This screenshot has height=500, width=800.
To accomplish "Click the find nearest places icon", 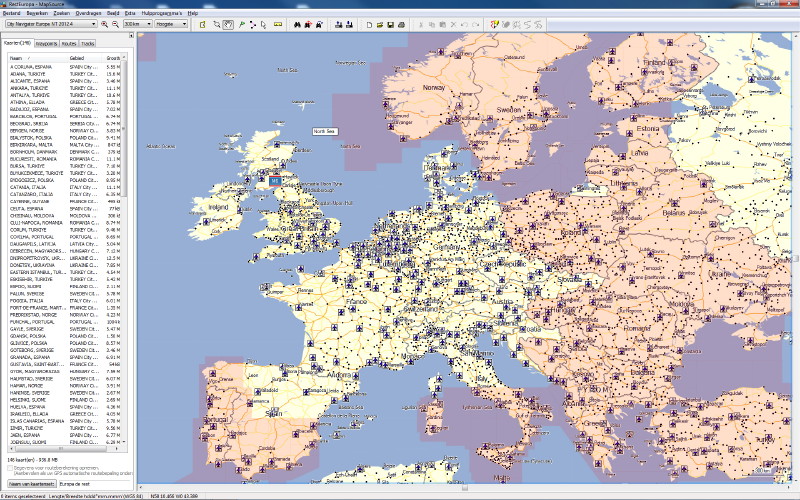I will [x=308, y=24].
